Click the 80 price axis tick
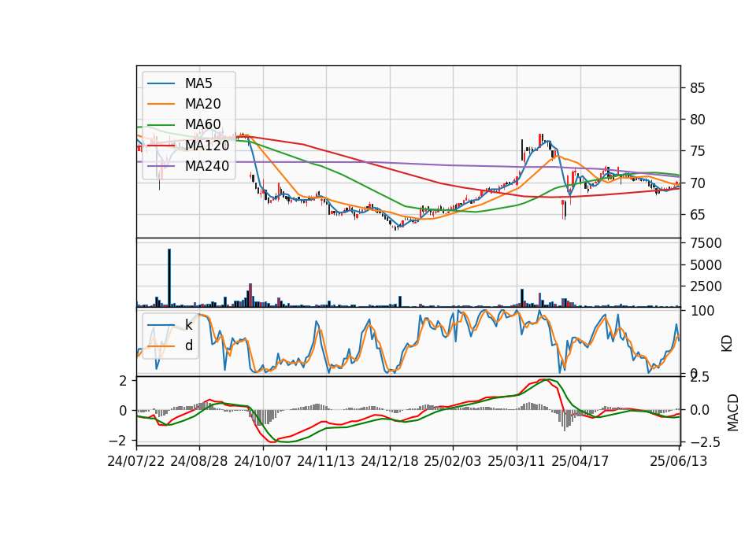The image size is (756, 543). [x=697, y=120]
